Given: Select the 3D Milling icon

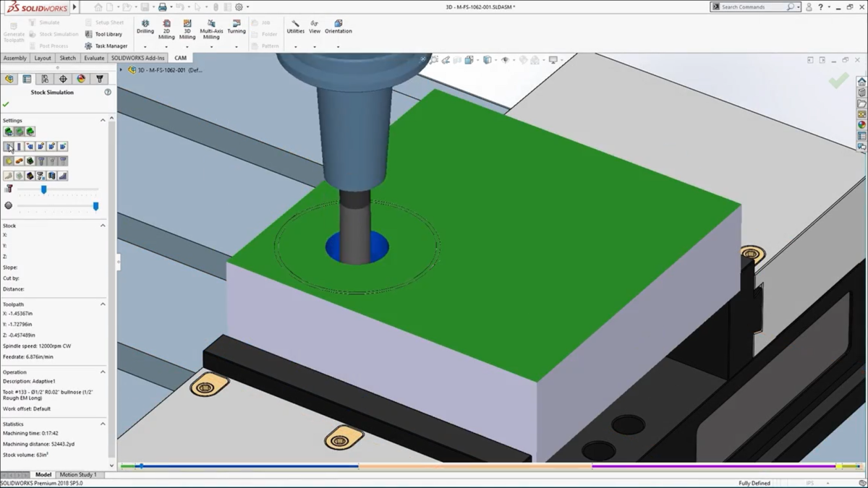Looking at the screenshot, I should [187, 23].
